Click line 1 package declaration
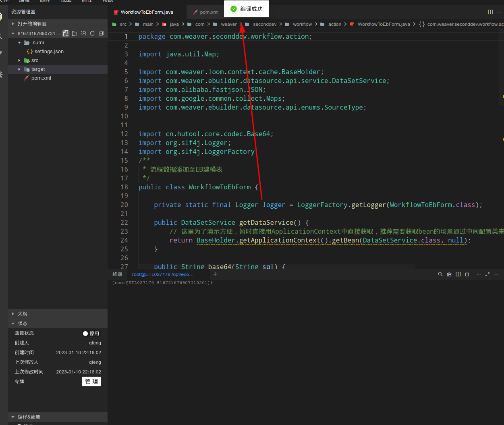This screenshot has height=425, width=504. [x=225, y=36]
